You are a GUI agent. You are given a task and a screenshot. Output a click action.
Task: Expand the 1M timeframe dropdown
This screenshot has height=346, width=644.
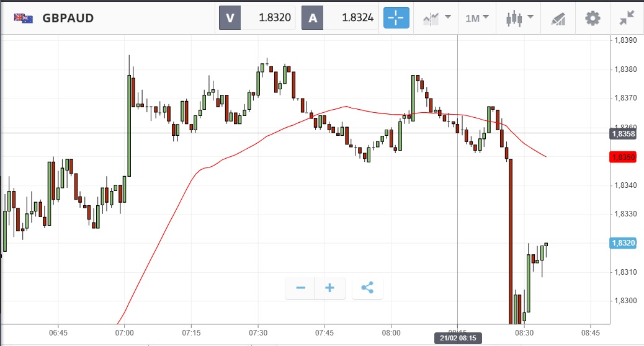476,18
